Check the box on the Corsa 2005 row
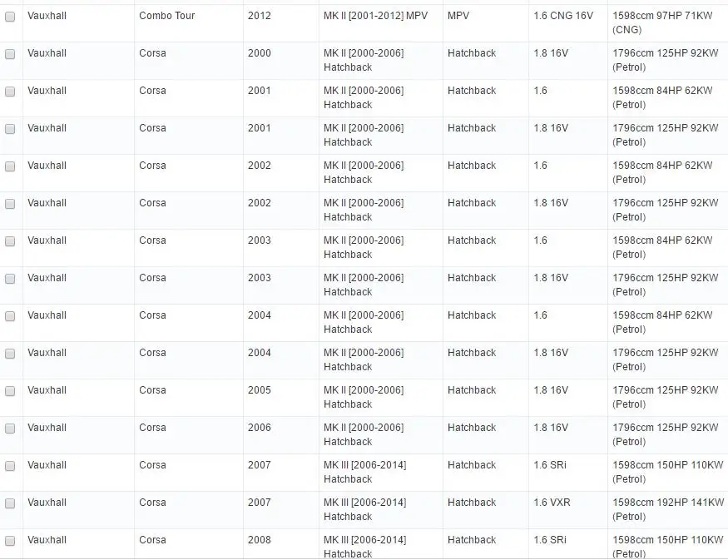728x560 pixels. coord(10,391)
